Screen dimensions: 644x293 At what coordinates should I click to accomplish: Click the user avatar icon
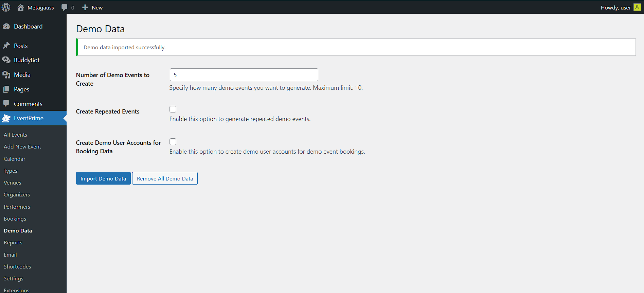coord(637,7)
